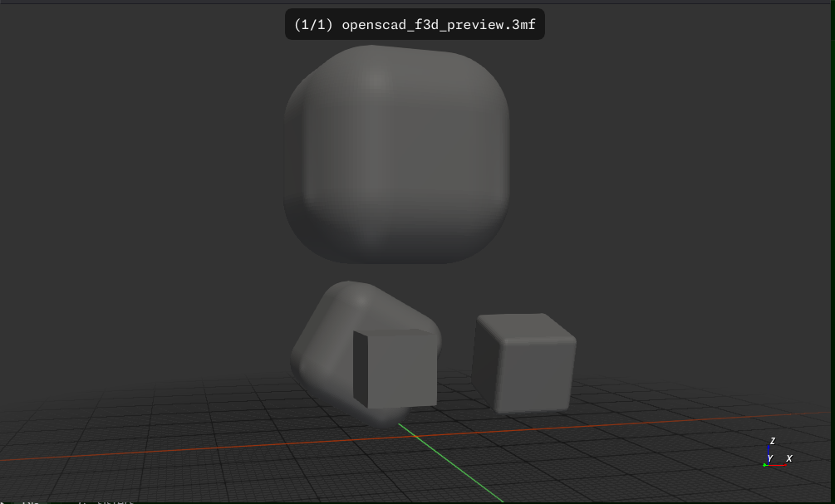The image size is (835, 504).
Task: Click the green Y arrowhead in widget
Action: coord(764,466)
